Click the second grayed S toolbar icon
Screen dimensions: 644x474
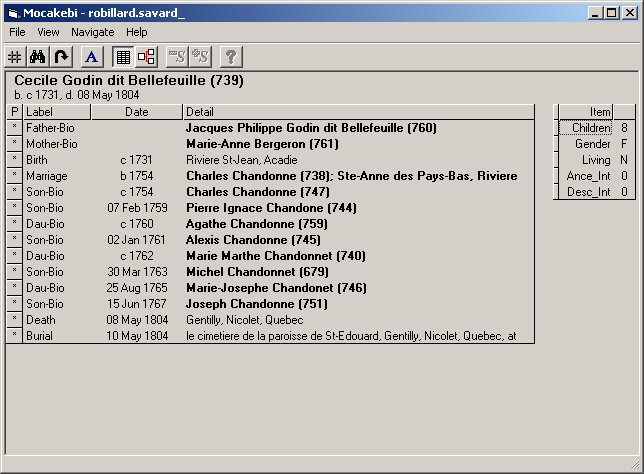tap(200, 57)
